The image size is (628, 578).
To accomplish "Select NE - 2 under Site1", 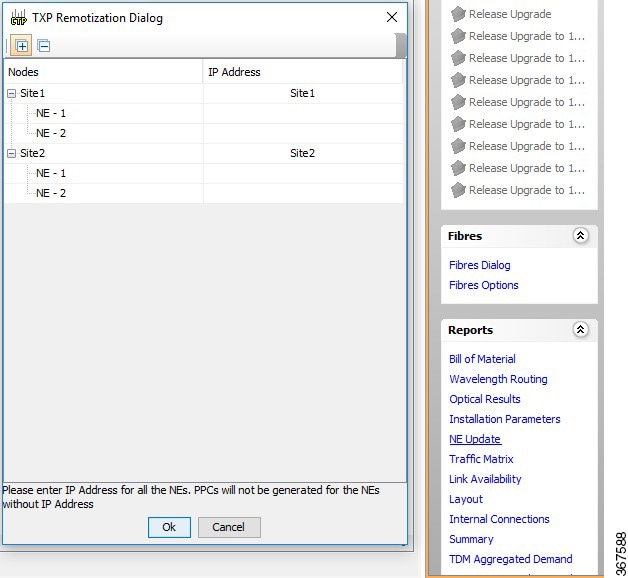I will tap(51, 133).
